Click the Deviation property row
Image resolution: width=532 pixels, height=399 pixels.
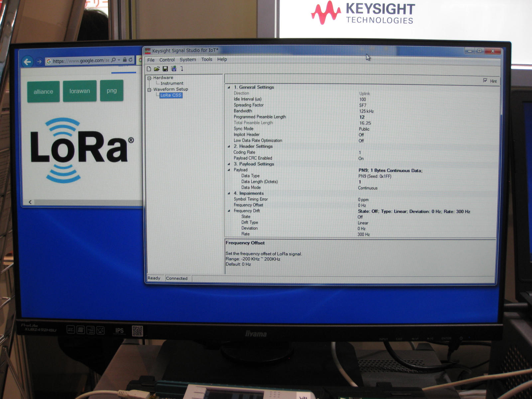pos(361,228)
